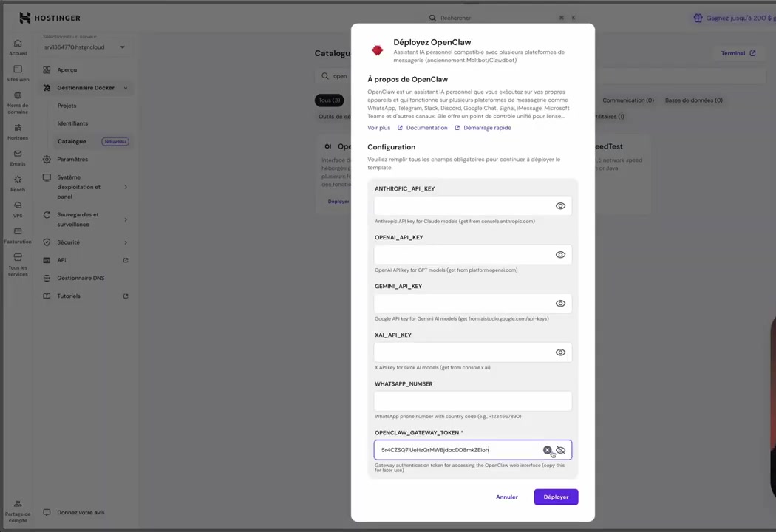Show the OPENAI_API_KEY field contents

560,254
